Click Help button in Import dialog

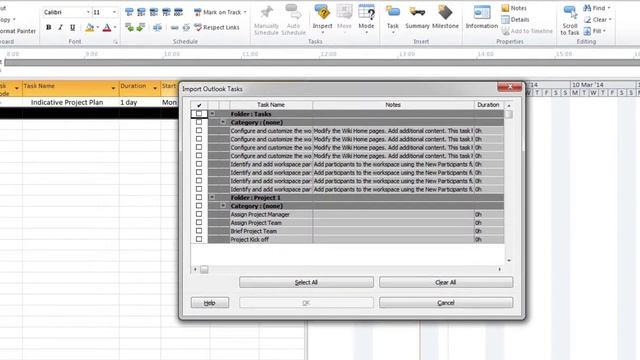coord(210,302)
